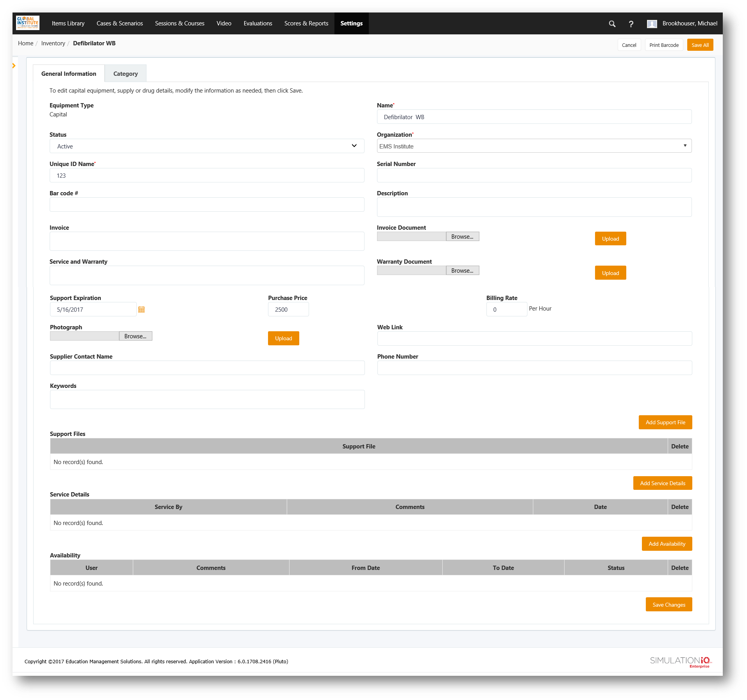Upload the Warranty Document
This screenshot has width=747, height=700.
coord(610,273)
